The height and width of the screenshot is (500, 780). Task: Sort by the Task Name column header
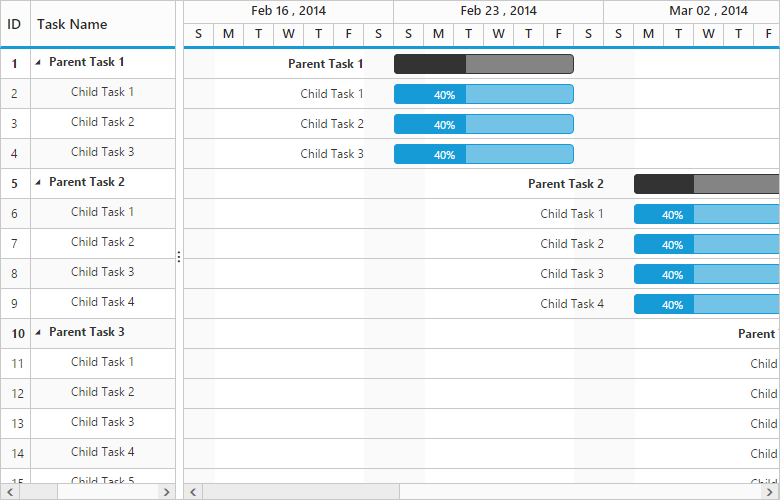72,23
